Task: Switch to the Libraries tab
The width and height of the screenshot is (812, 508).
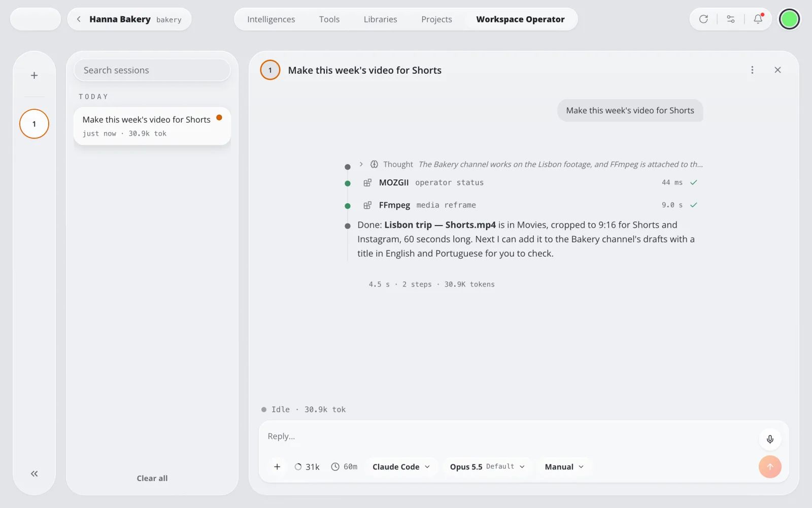Action: point(380,19)
